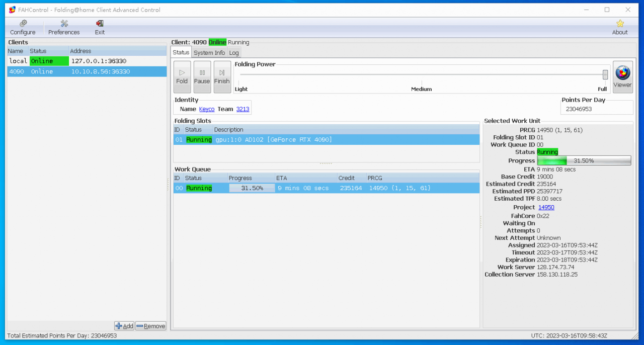Click the Estimated TPF value 8.00 secs

click(x=549, y=199)
